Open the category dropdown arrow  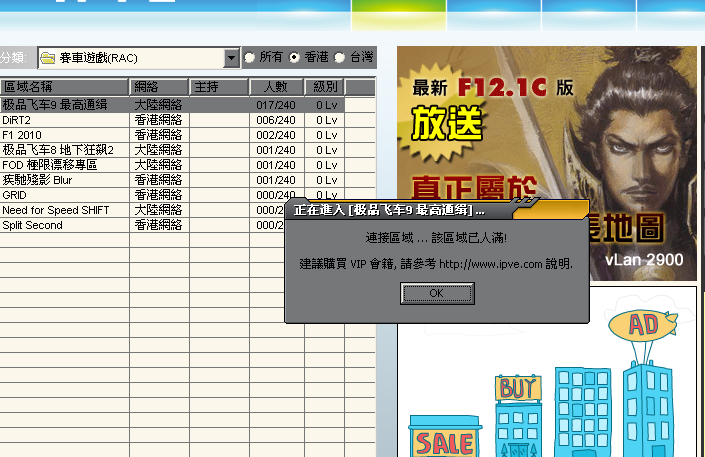point(232,58)
